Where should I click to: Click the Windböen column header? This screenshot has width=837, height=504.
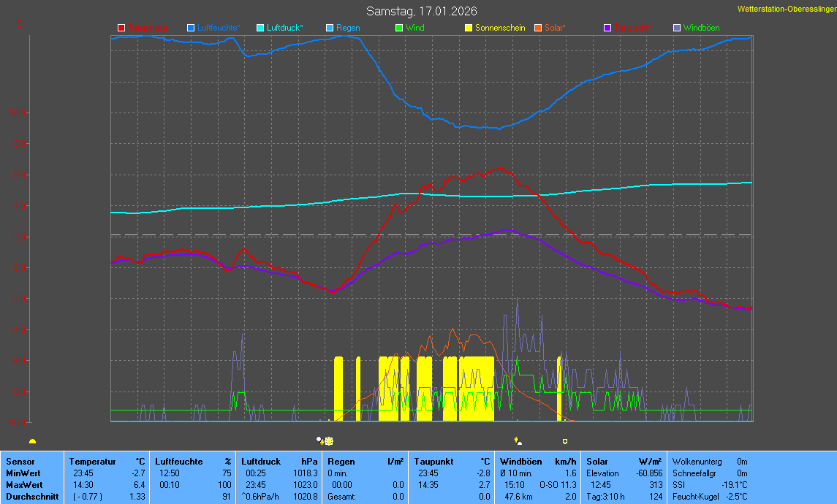(x=520, y=462)
